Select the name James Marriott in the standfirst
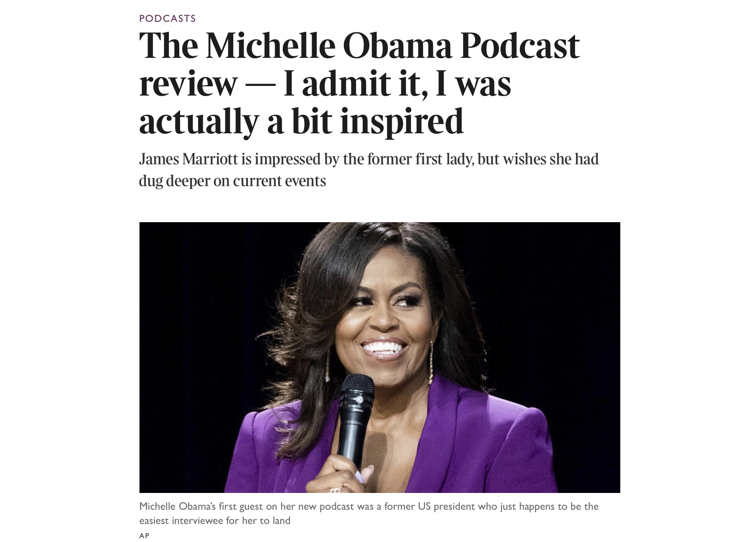This screenshot has width=756, height=542. (x=188, y=159)
